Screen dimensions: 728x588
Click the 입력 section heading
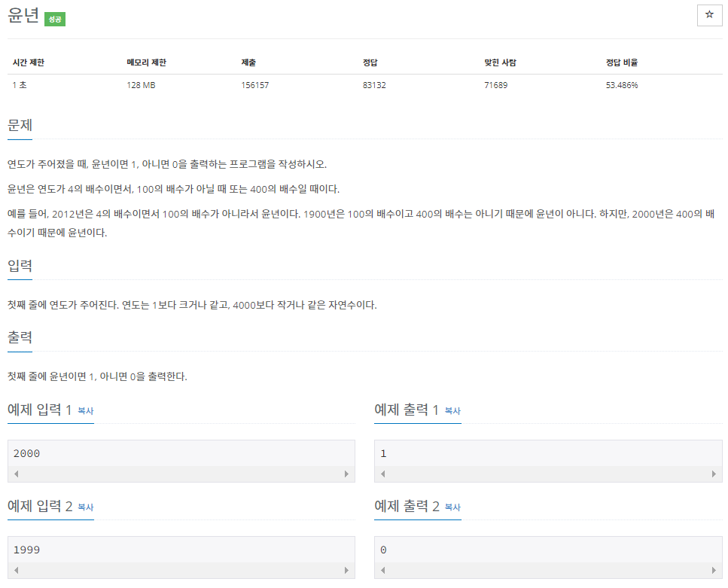tap(20, 266)
